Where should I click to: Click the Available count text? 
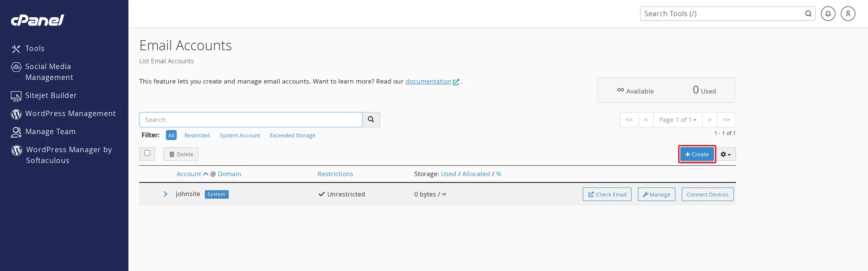635,91
